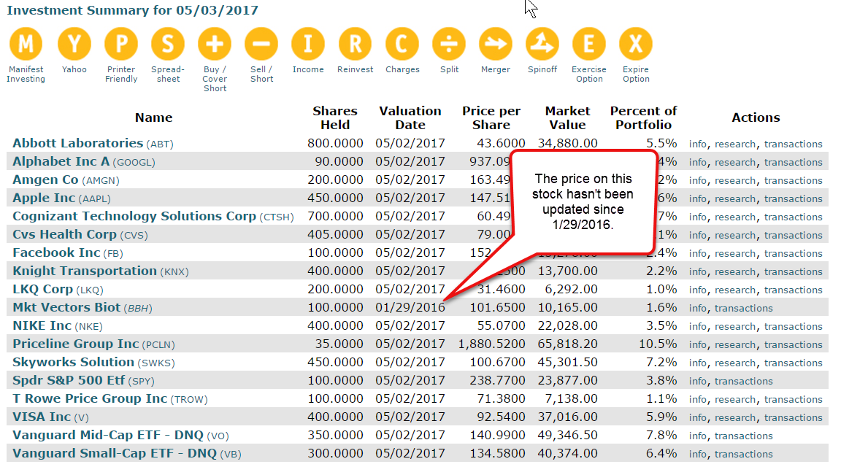
Task: Click the Buy / Cover Short icon
Action: [x=215, y=44]
